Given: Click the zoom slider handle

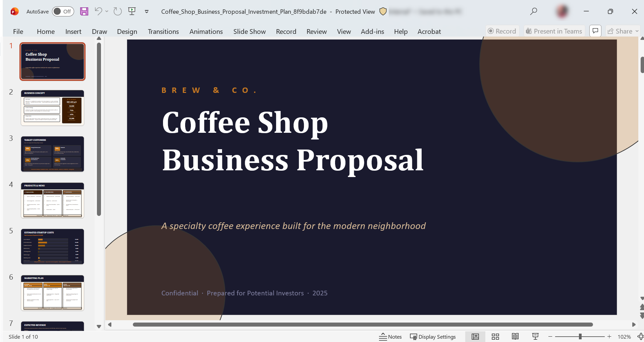Looking at the screenshot, I should pyautogui.click(x=580, y=337).
